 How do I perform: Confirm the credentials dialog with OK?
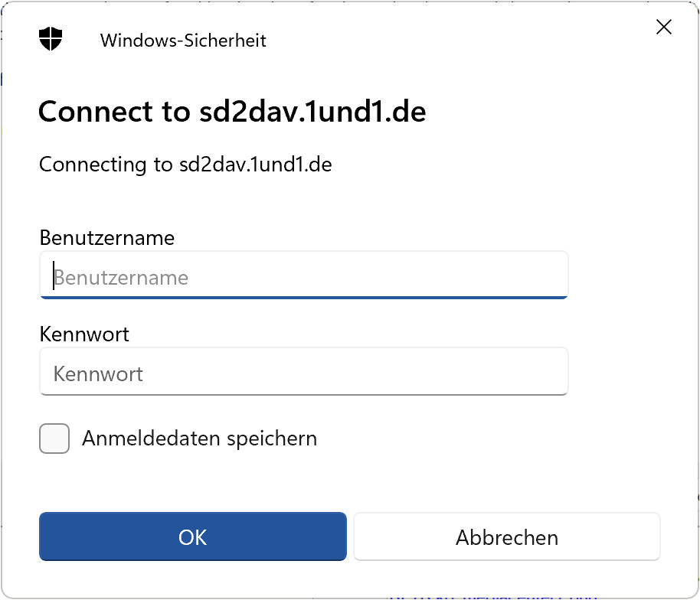[x=192, y=536]
